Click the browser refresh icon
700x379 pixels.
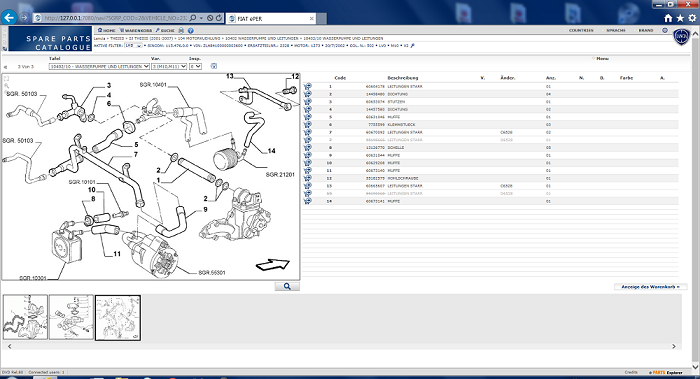click(219, 18)
